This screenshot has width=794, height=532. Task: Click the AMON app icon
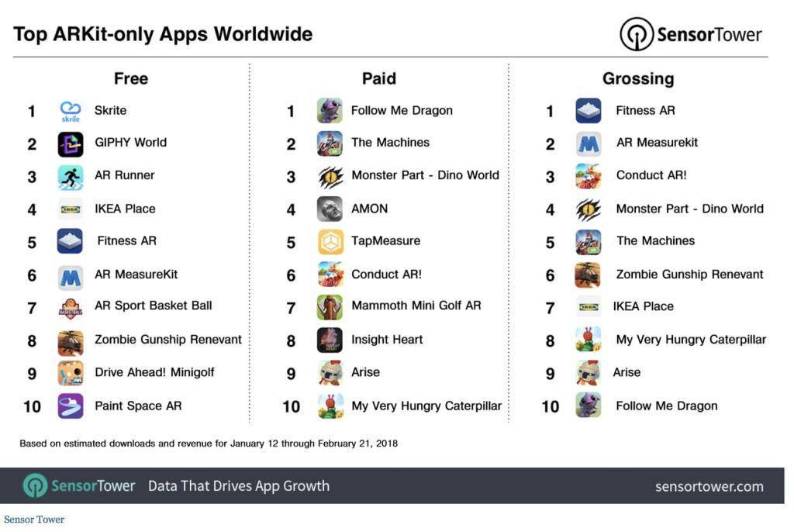[330, 209]
